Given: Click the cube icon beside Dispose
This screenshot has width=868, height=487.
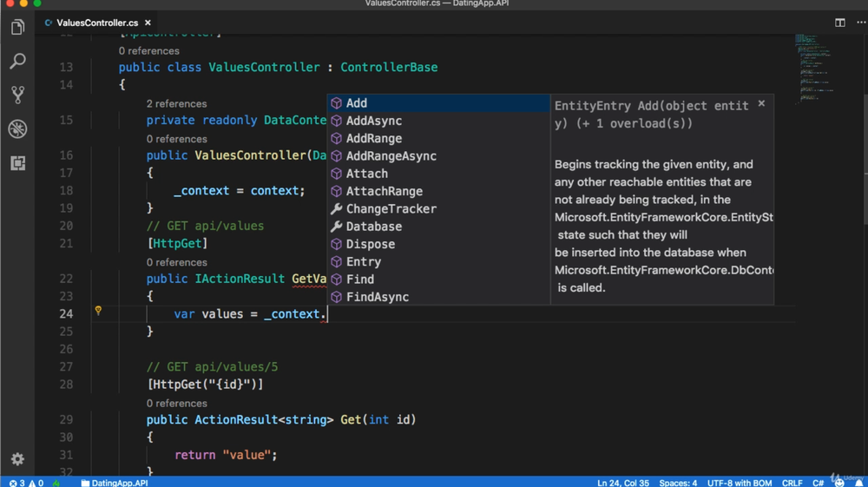Looking at the screenshot, I should coord(336,244).
